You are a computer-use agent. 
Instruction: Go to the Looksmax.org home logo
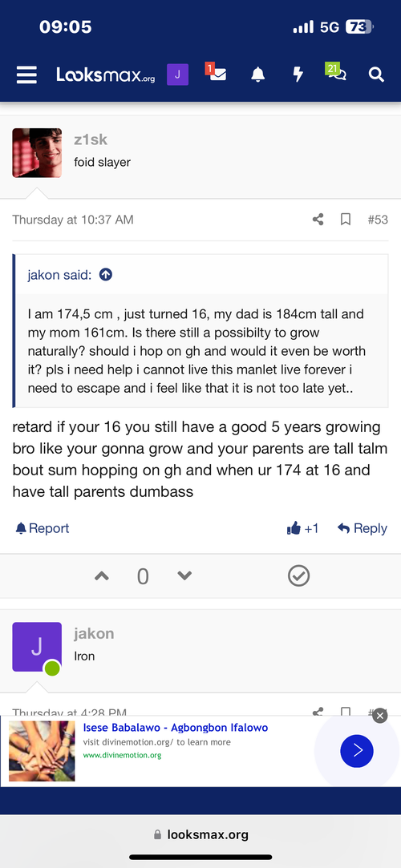(x=106, y=75)
